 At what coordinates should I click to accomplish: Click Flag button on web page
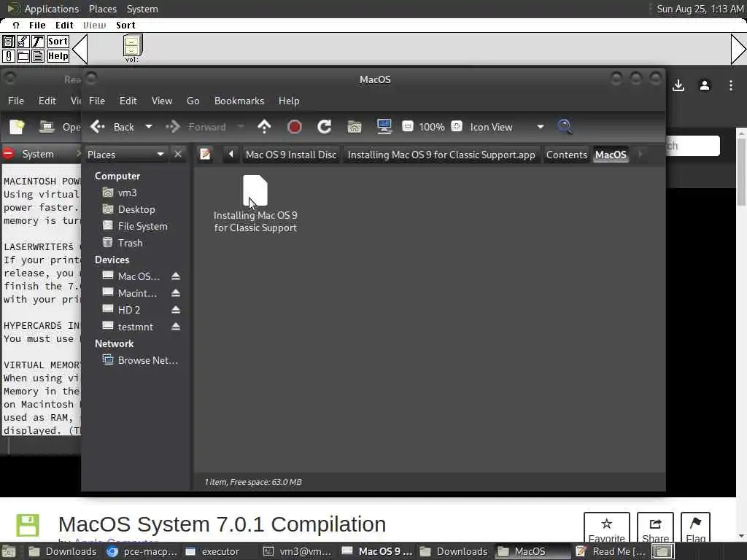click(695, 527)
